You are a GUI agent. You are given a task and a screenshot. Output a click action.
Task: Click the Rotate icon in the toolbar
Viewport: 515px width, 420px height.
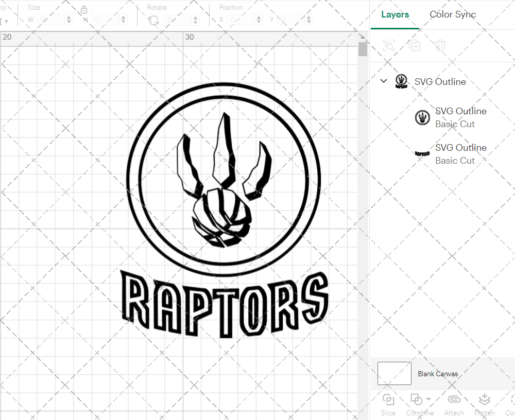152,20
